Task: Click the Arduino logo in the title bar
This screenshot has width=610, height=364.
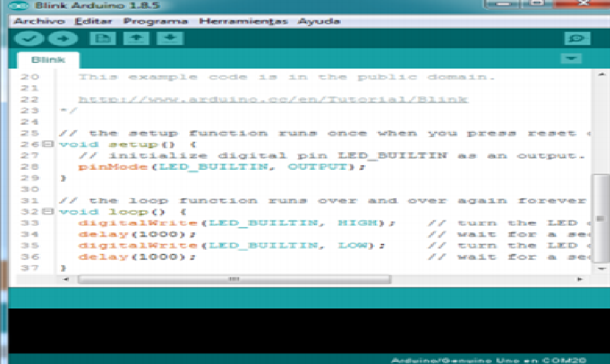Action: pyautogui.click(x=18, y=5)
